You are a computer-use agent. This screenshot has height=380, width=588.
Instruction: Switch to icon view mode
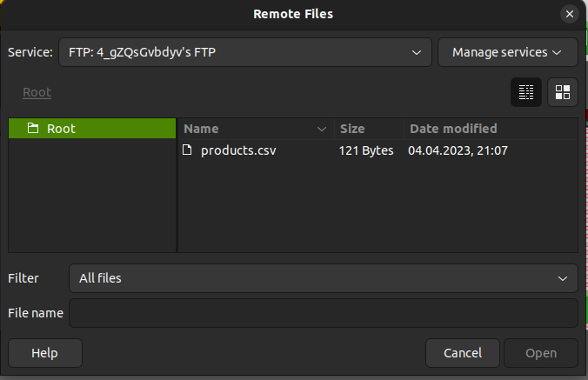point(563,92)
